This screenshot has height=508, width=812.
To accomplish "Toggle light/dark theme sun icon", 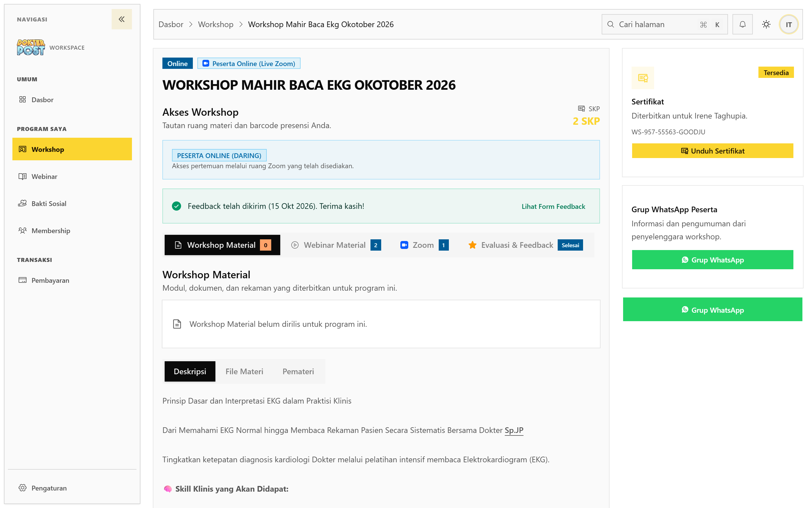I will coord(766,24).
